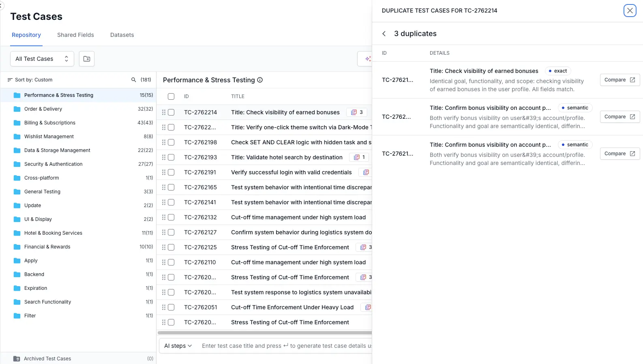Switch to the Shared Fields tab
This screenshot has width=643, height=364.
pyautogui.click(x=75, y=35)
